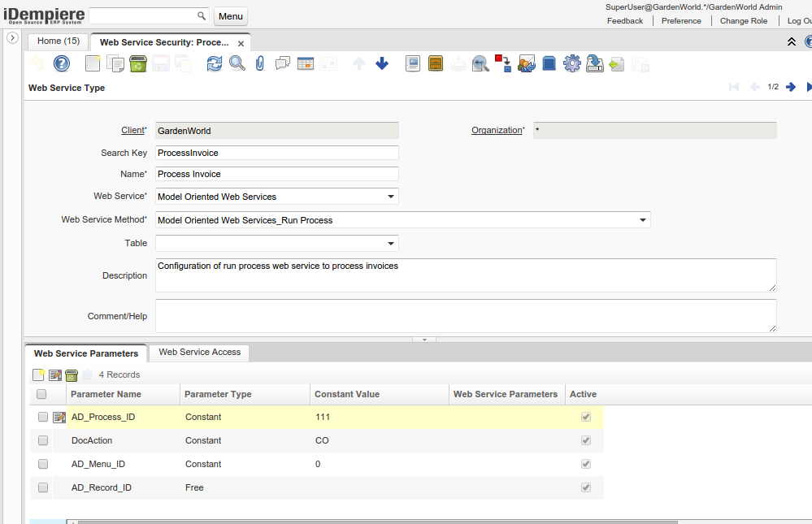Check the AD_Process_ID row checkbox

click(x=43, y=417)
